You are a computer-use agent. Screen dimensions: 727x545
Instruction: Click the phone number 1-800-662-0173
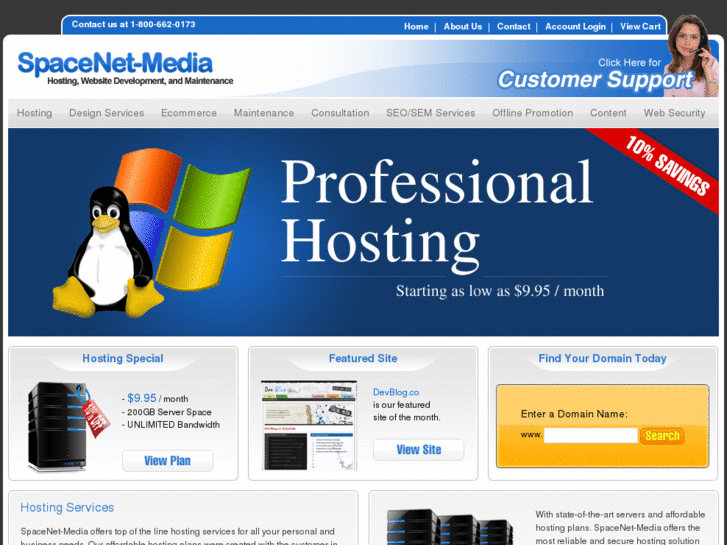(163, 24)
